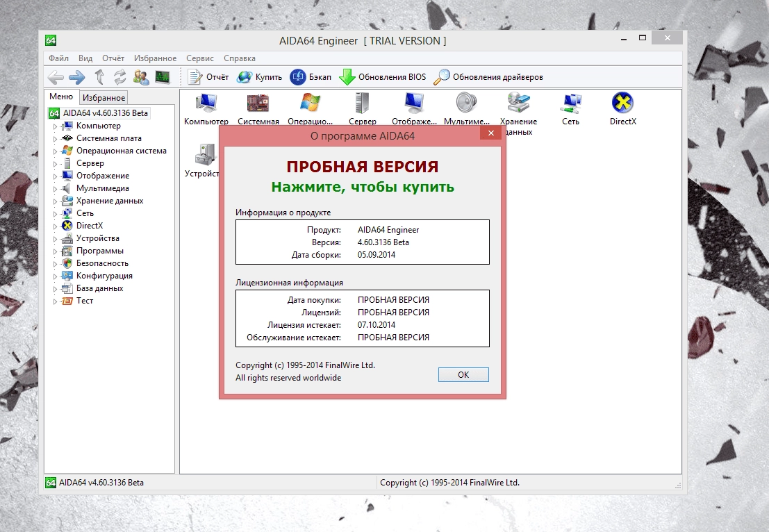Open the Операционная система large icon
The image size is (769, 532).
(x=310, y=109)
